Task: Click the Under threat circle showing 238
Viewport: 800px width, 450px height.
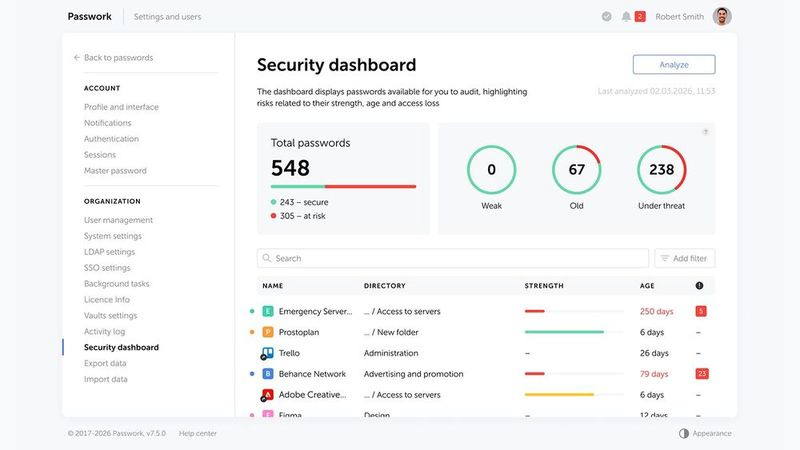Action: pyautogui.click(x=662, y=170)
